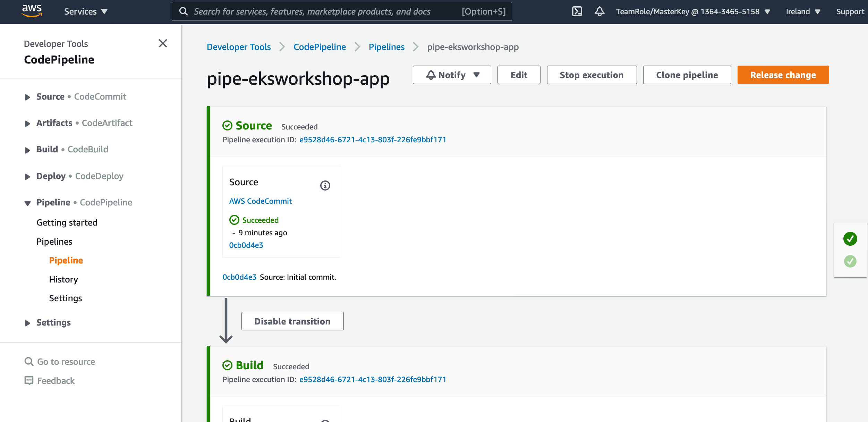Open the Notify dropdown button

pyautogui.click(x=452, y=75)
